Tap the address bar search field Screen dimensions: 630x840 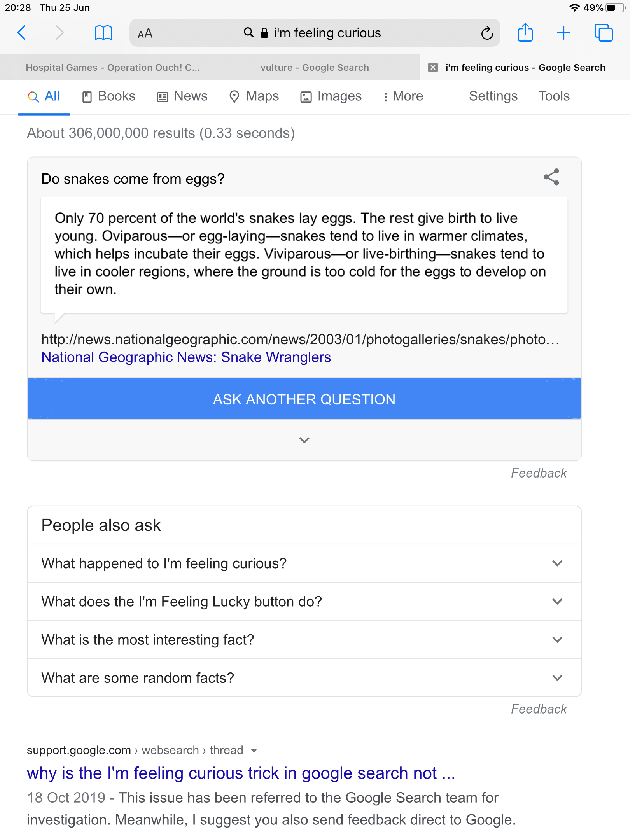[315, 33]
